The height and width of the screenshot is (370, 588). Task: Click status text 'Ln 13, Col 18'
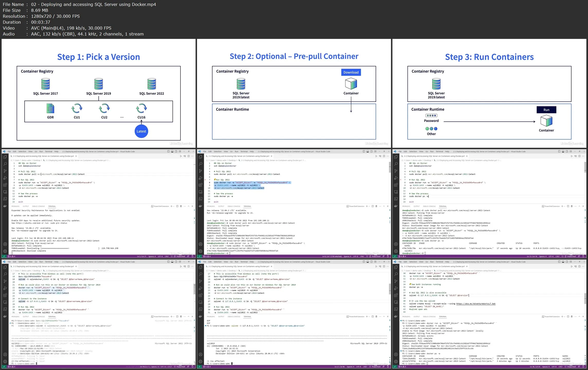(532, 256)
